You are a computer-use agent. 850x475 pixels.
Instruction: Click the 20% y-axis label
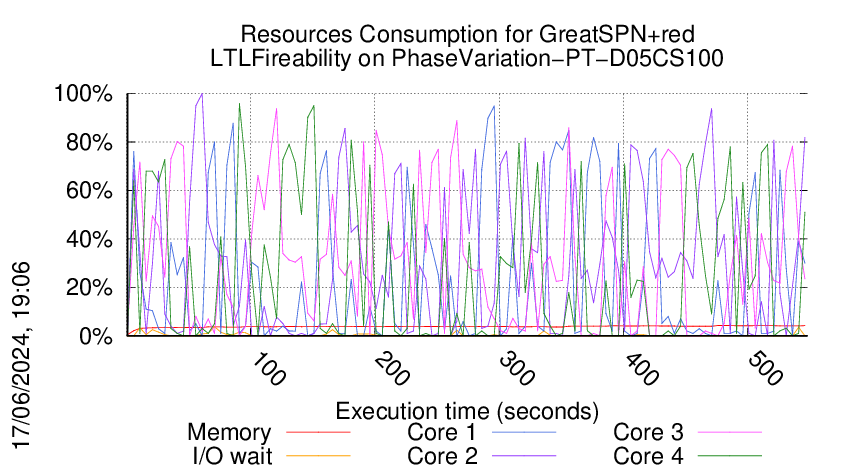89,287
